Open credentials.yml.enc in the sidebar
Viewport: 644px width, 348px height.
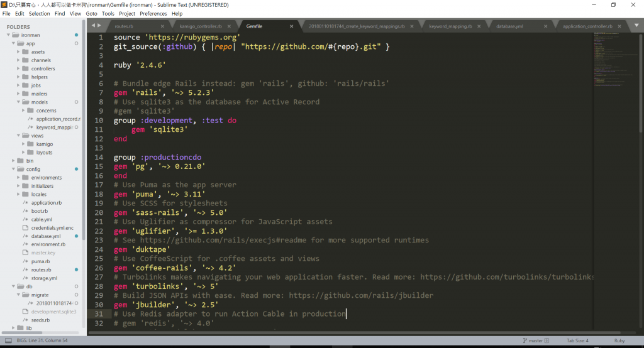click(x=52, y=228)
